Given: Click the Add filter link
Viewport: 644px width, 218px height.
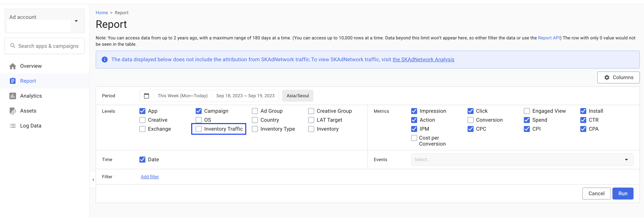Looking at the screenshot, I should pyautogui.click(x=150, y=177).
